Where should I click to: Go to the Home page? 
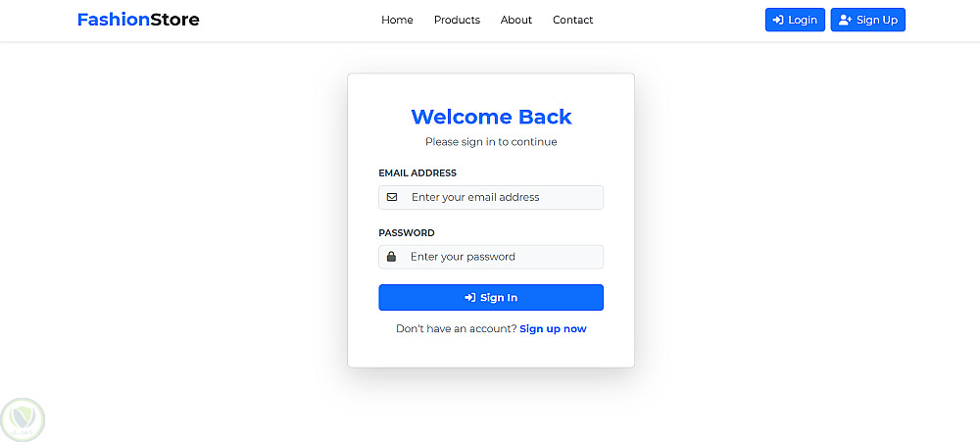pyautogui.click(x=397, y=20)
